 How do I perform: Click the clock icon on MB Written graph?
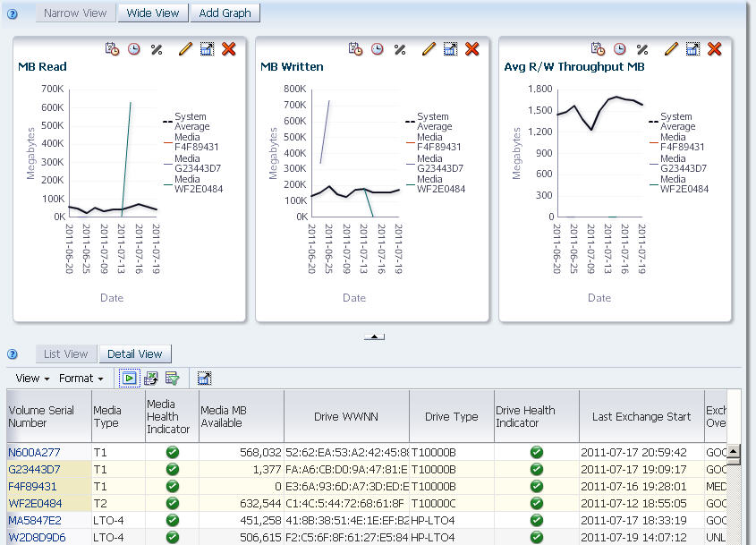pyautogui.click(x=377, y=48)
